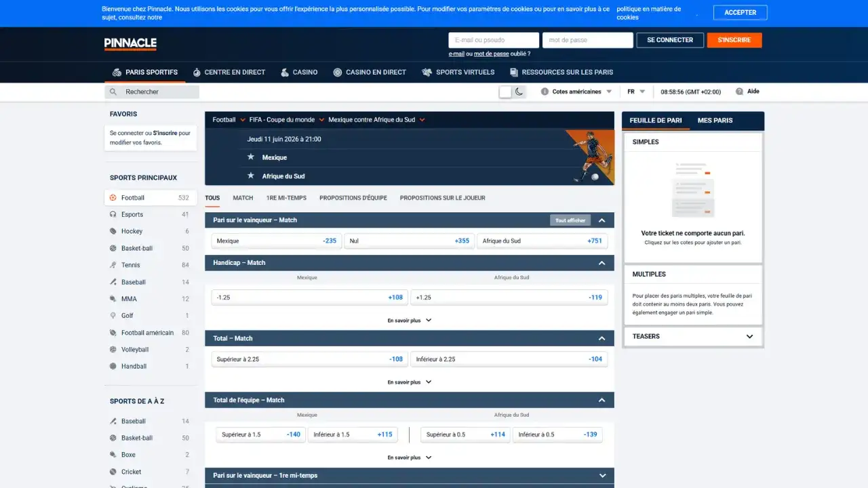868x488 pixels.
Task: Collapse Handicap – Match section
Action: click(601, 263)
